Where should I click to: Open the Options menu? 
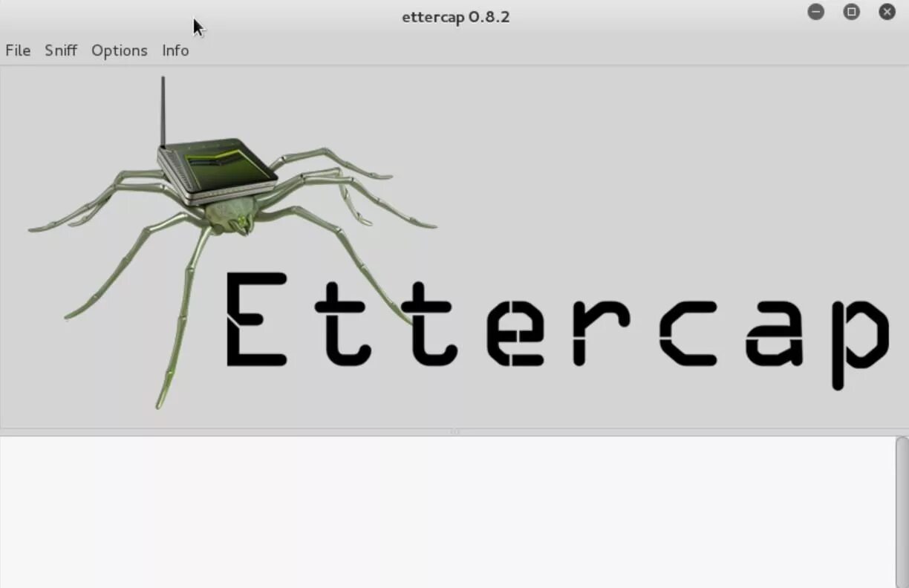pos(120,50)
